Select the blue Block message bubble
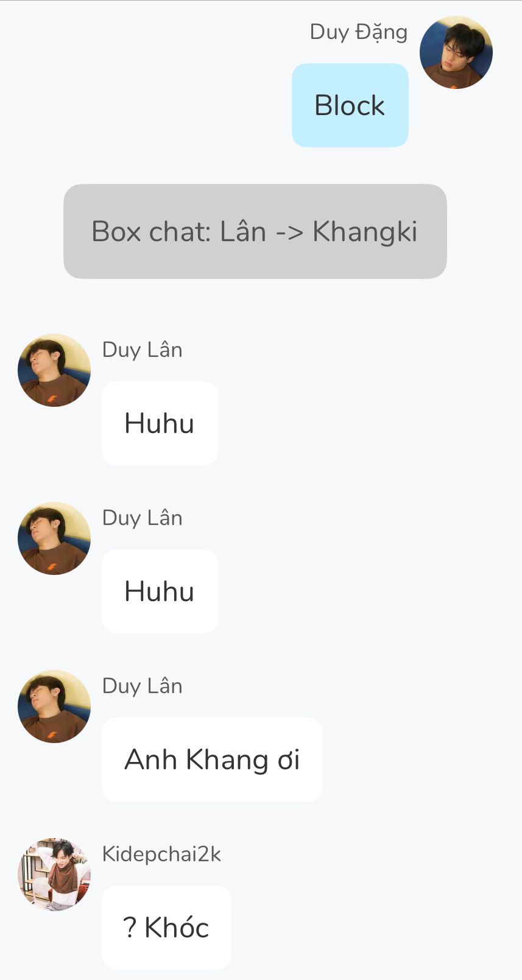Viewport: 522px width, 980px height. tap(350, 105)
